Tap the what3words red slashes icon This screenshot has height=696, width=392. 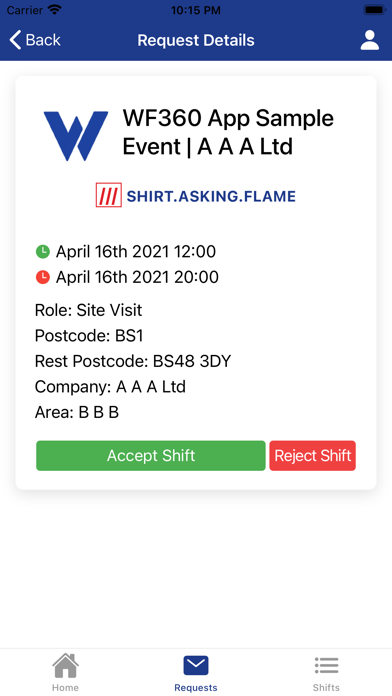point(109,195)
